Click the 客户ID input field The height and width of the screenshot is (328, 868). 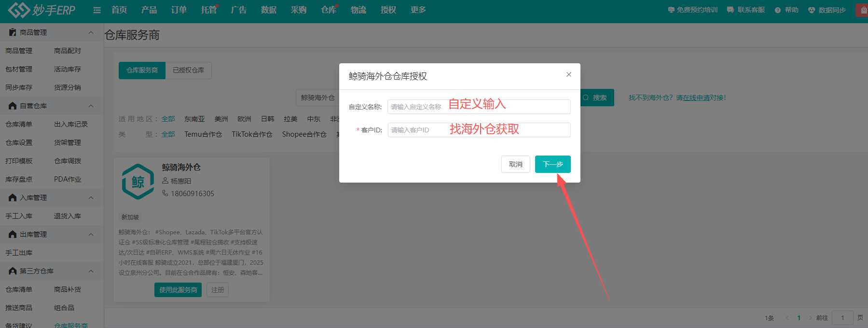pyautogui.click(x=479, y=130)
